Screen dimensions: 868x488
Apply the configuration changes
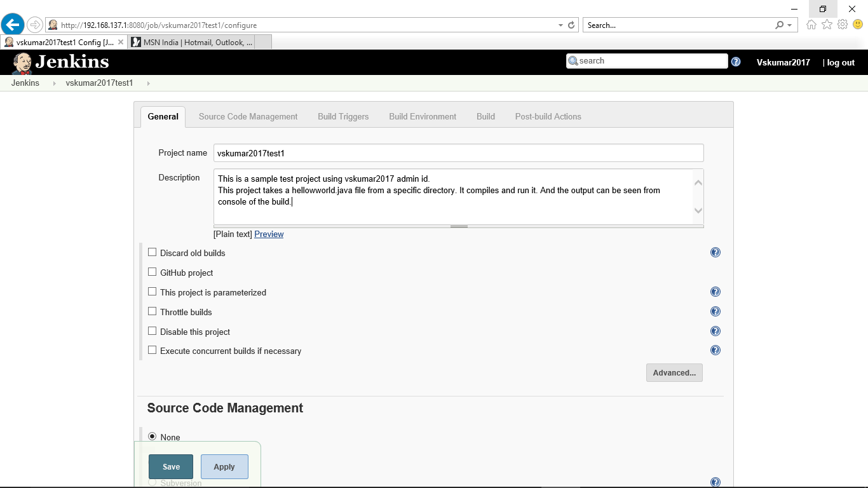click(x=224, y=466)
